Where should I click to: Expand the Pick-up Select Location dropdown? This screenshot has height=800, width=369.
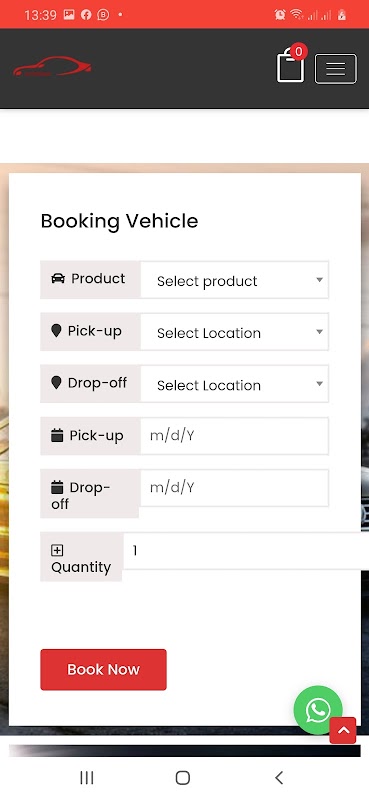pyautogui.click(x=234, y=332)
